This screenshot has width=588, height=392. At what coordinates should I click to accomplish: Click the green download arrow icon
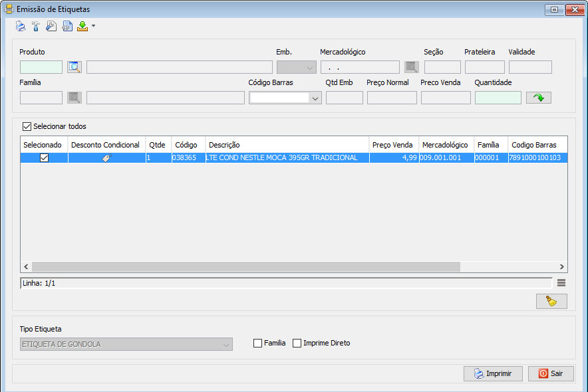[82, 27]
